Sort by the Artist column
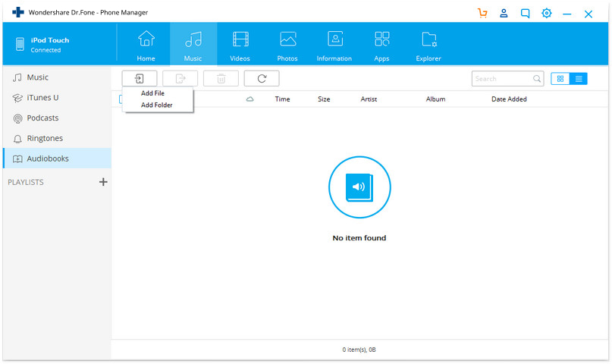Viewport: 612px width, 364px height. [x=369, y=99]
